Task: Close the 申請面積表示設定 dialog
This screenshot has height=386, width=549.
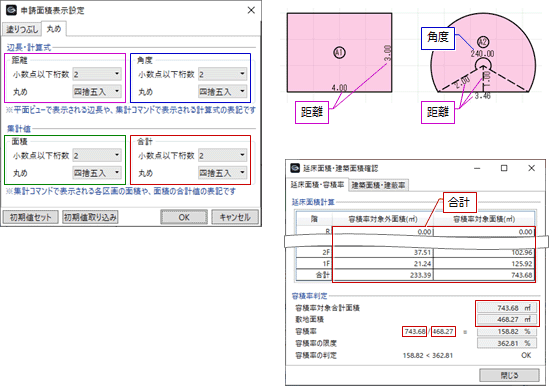Action: [251, 10]
